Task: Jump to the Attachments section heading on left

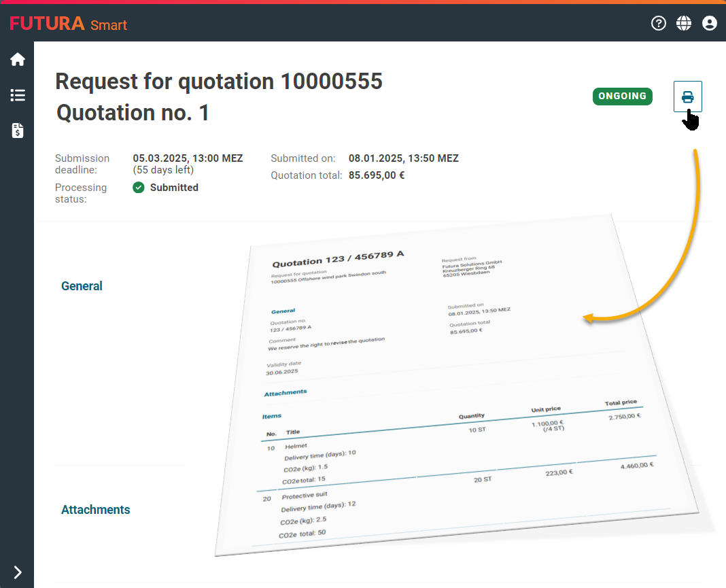Action: [x=95, y=510]
